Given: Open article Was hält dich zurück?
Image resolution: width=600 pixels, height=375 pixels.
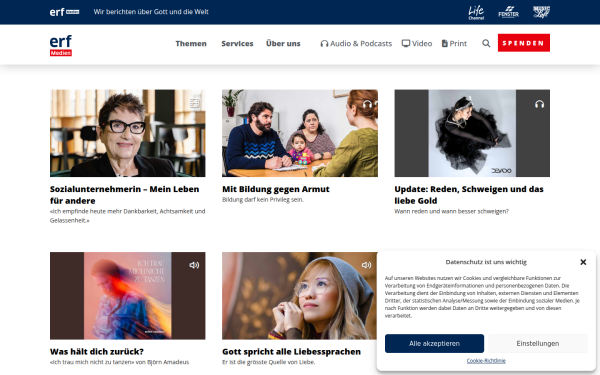Looking at the screenshot, I should click(97, 351).
